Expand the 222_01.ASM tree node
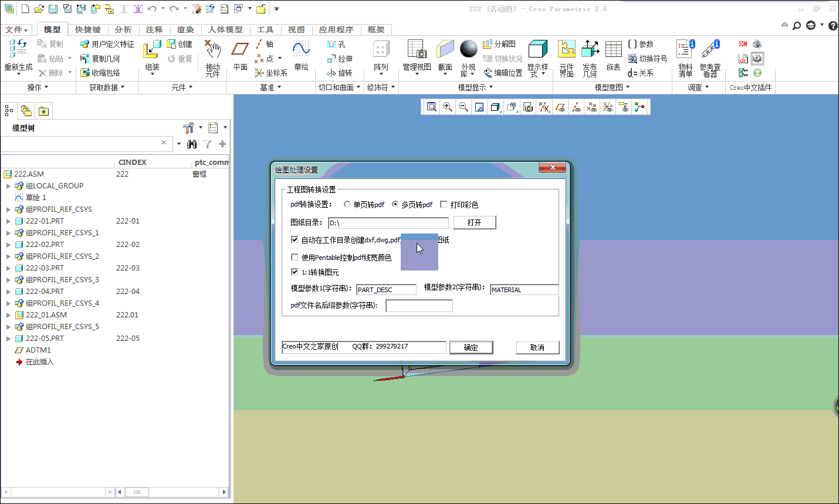The width and height of the screenshot is (839, 504). [x=8, y=315]
